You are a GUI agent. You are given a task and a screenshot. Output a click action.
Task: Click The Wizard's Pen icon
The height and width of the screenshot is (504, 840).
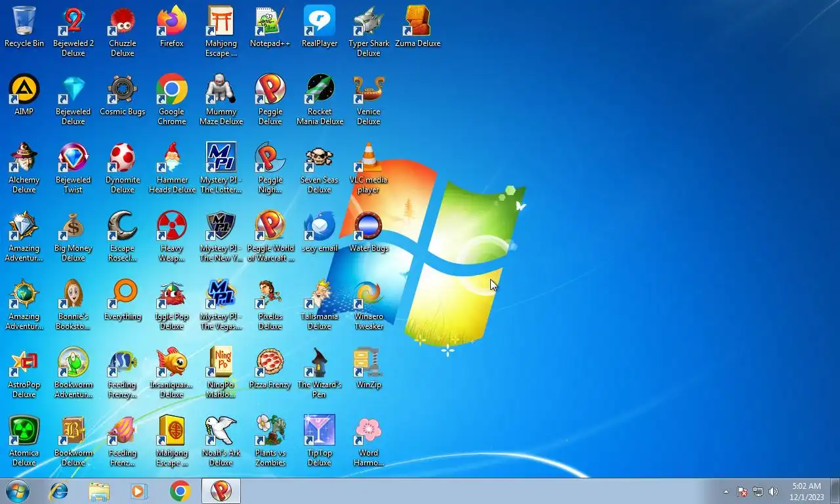pyautogui.click(x=320, y=373)
